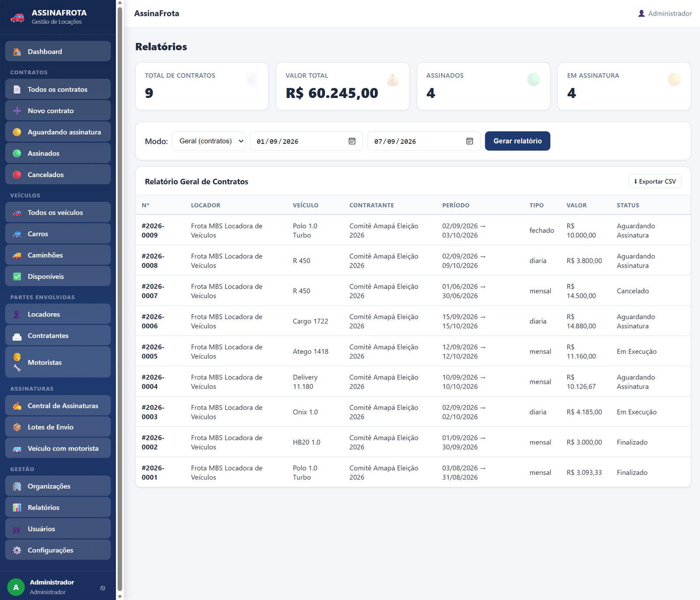Click the green Assinados dot icon
The width and height of the screenshot is (700, 600).
(17, 153)
